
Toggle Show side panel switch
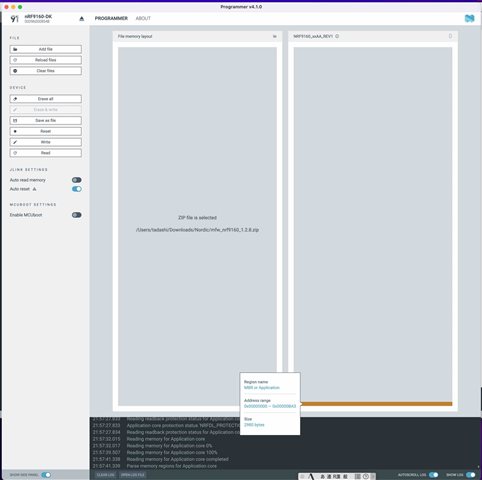click(46, 475)
